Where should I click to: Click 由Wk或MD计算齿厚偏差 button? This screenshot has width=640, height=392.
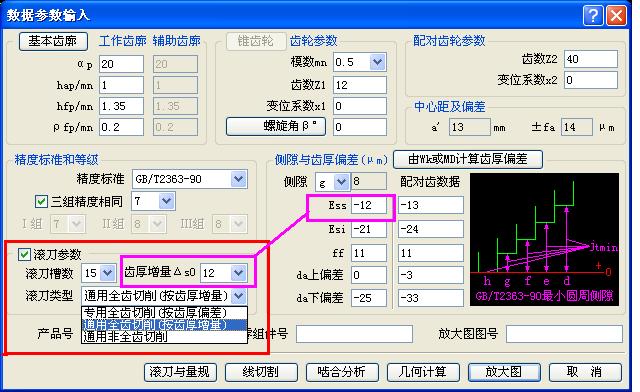pyautogui.click(x=468, y=159)
